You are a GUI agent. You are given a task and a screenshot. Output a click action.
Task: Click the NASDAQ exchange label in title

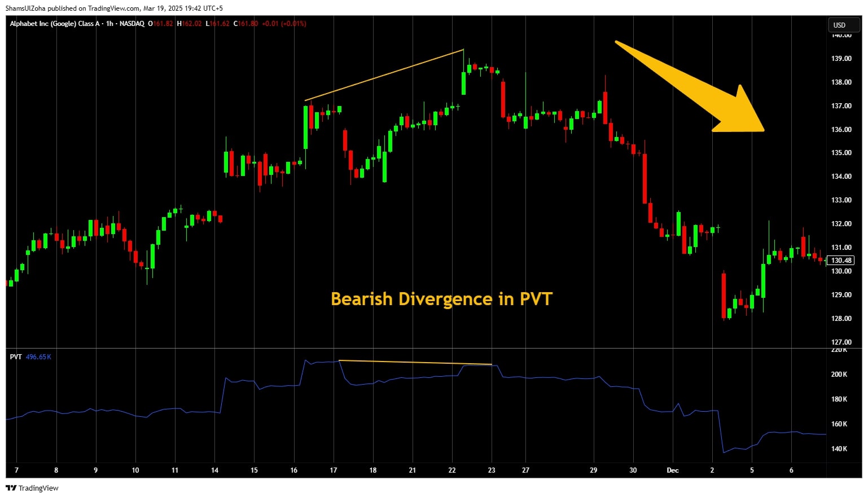[x=131, y=24]
